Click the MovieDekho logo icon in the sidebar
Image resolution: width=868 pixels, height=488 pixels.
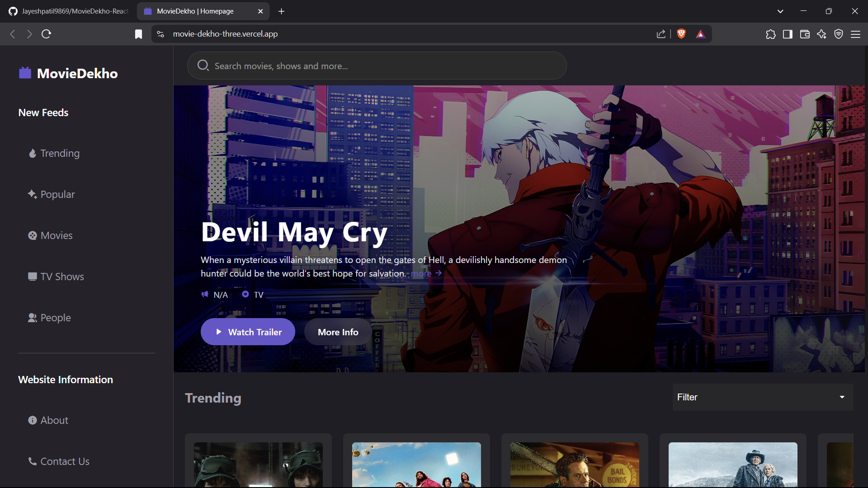click(25, 73)
